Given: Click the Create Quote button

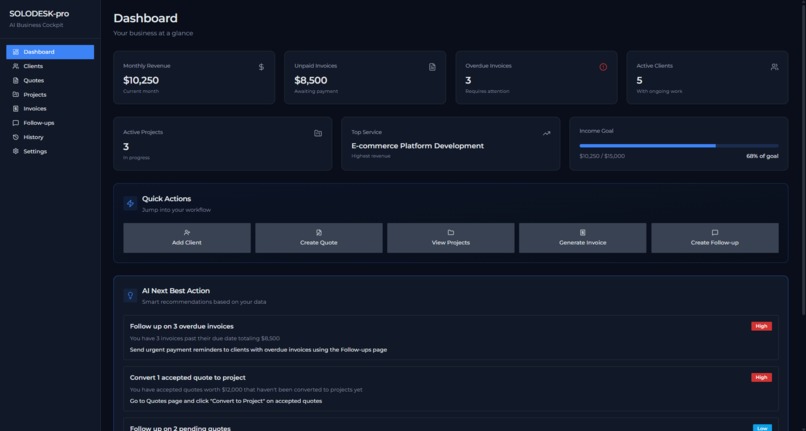Looking at the screenshot, I should (319, 238).
